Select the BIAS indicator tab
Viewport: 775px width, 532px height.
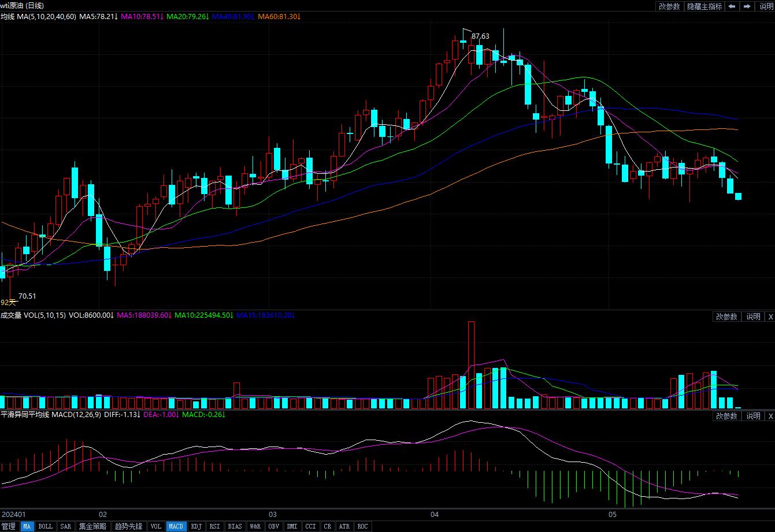[235, 526]
